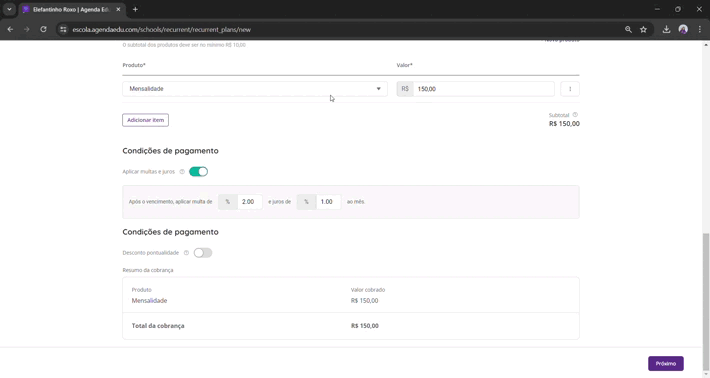This screenshot has height=378, width=710.
Task: Click the zoom magnifier icon in address bar
Action: coord(628,29)
